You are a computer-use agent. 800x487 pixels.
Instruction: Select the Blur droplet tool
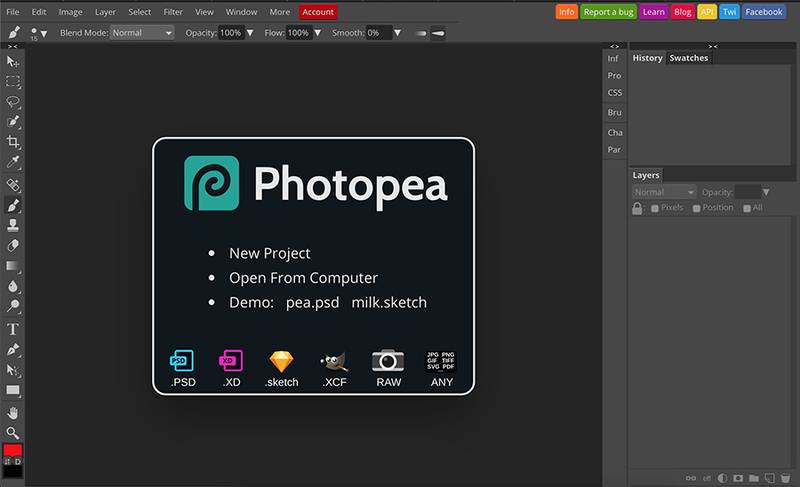click(x=13, y=286)
